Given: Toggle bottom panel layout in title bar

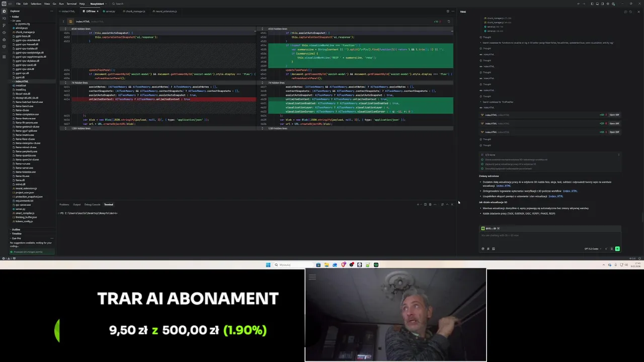Looking at the screenshot, I should point(597,4).
